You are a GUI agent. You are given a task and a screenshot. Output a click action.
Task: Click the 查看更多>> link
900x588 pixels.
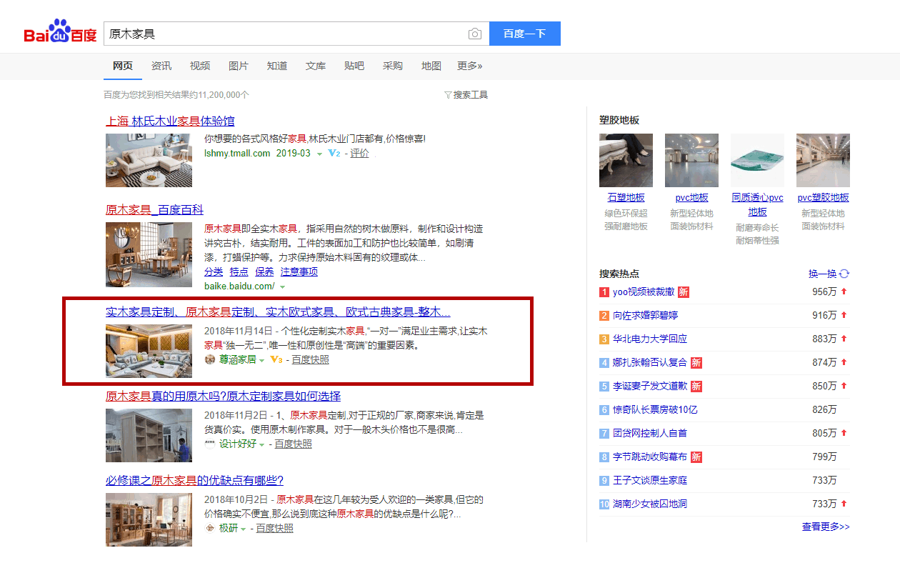point(826,527)
